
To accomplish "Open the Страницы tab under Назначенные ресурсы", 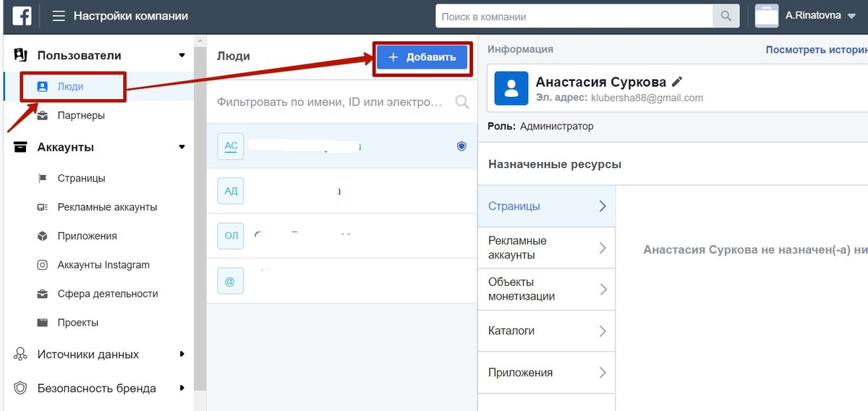I will 547,206.
